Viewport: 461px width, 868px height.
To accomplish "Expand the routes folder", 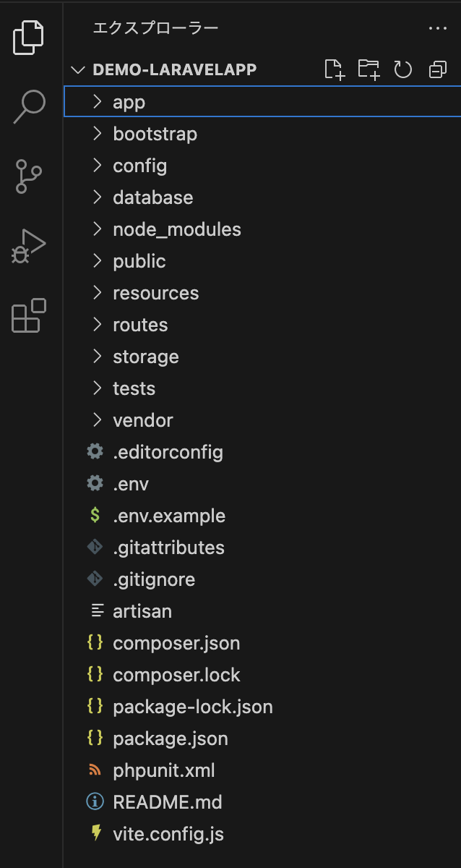I will (140, 325).
